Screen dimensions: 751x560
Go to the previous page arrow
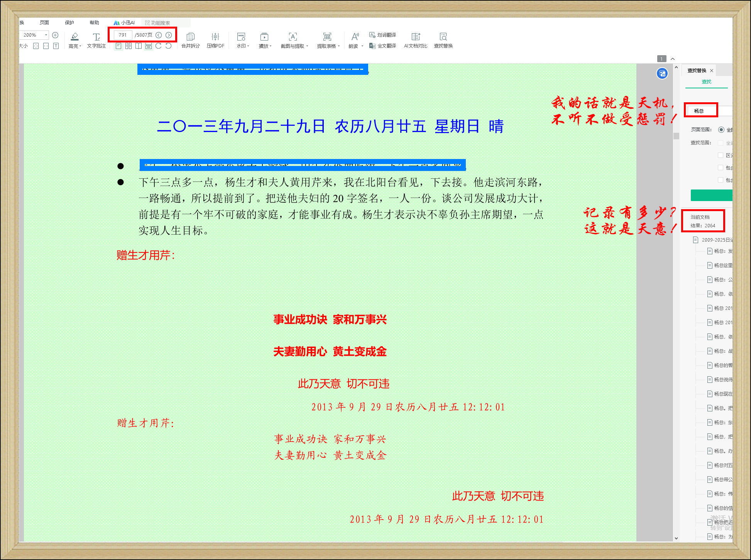coord(159,35)
